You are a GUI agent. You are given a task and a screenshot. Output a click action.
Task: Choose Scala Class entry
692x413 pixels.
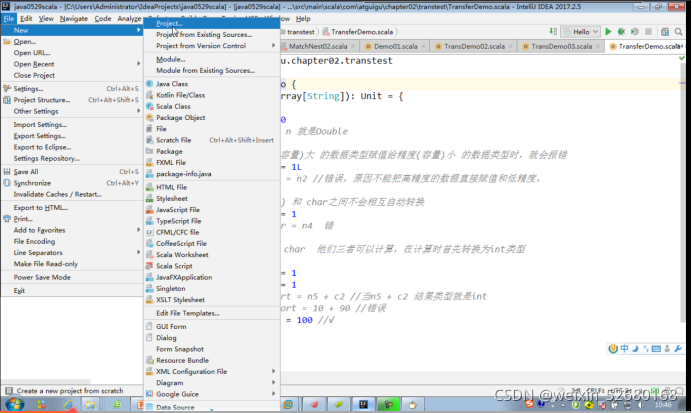pos(212,106)
